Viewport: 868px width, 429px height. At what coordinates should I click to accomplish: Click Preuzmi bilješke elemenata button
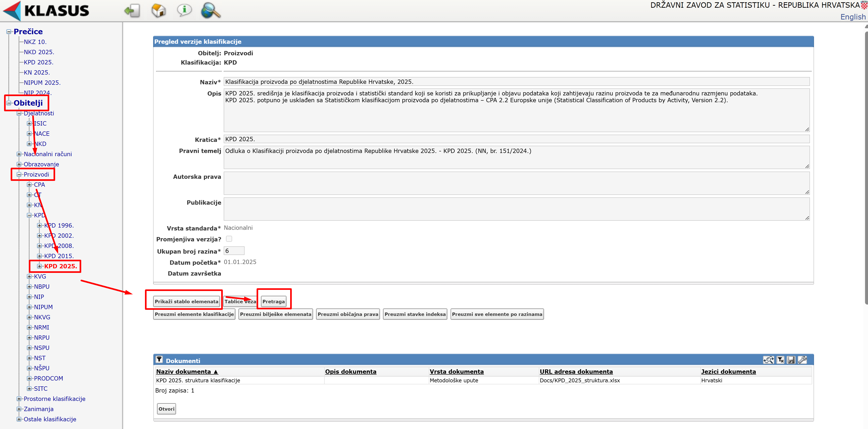click(x=276, y=314)
